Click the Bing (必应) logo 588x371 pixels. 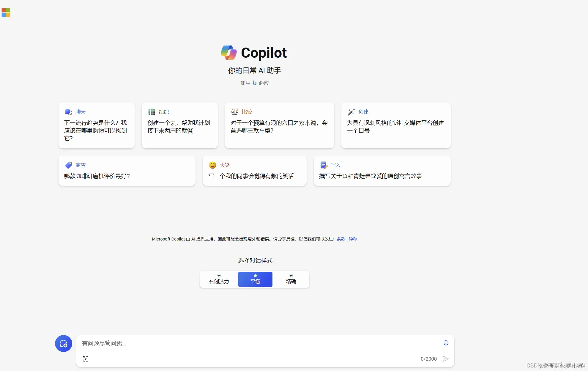tap(255, 83)
